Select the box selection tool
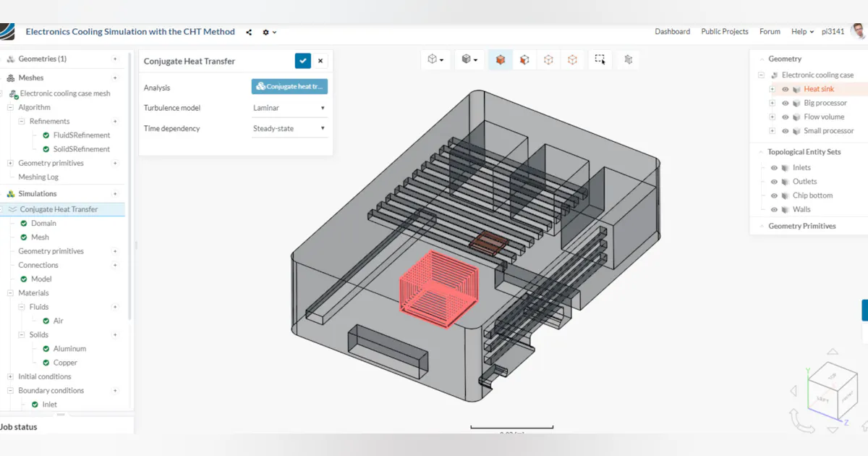 point(600,59)
